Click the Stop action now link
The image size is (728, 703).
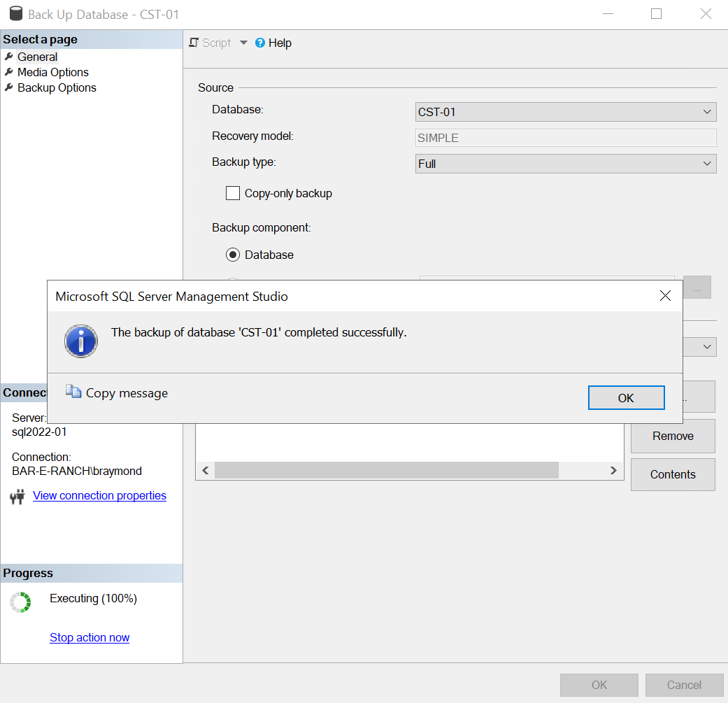click(x=90, y=637)
